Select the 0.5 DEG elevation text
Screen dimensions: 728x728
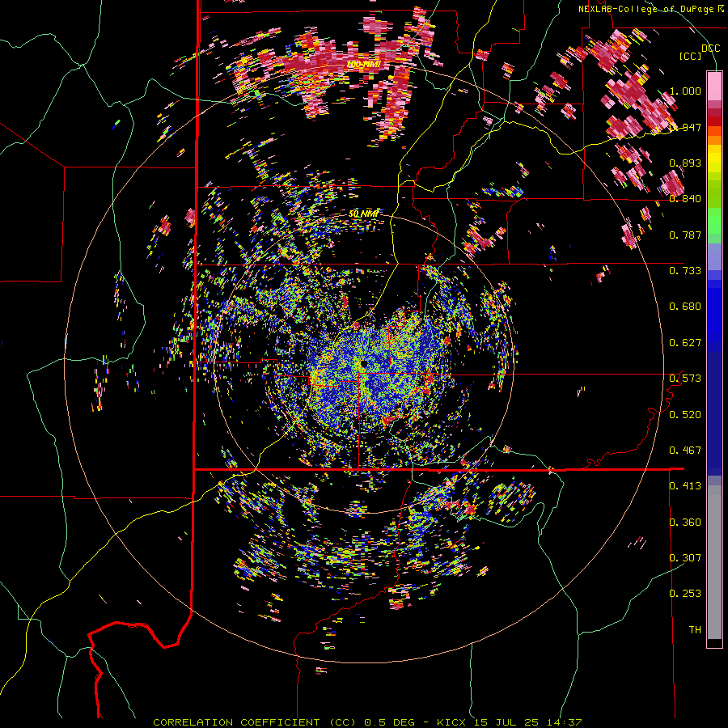coord(390,722)
